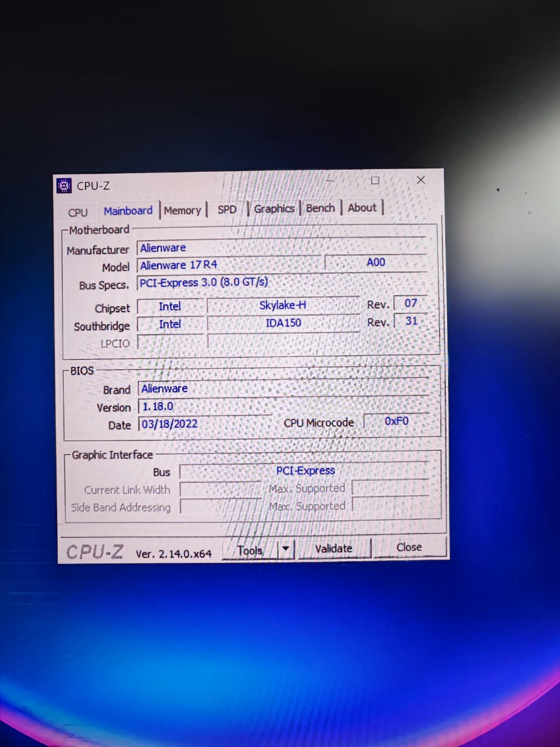Click the Close button at bottom

409,547
